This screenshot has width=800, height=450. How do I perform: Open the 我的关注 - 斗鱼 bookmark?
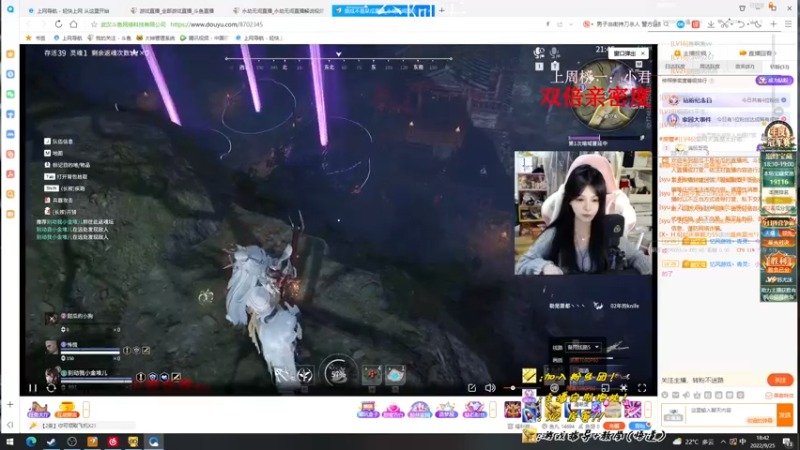click(109, 38)
